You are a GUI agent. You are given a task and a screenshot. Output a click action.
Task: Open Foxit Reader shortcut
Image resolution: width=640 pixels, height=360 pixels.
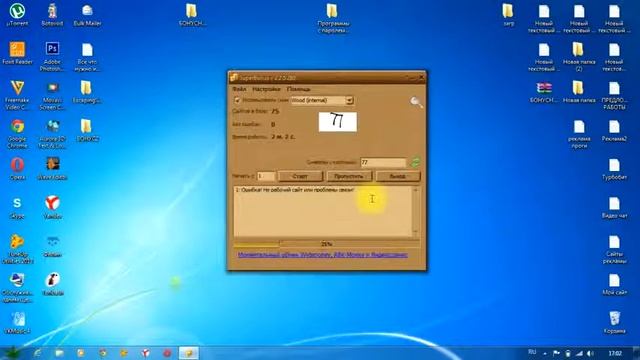tap(17, 53)
